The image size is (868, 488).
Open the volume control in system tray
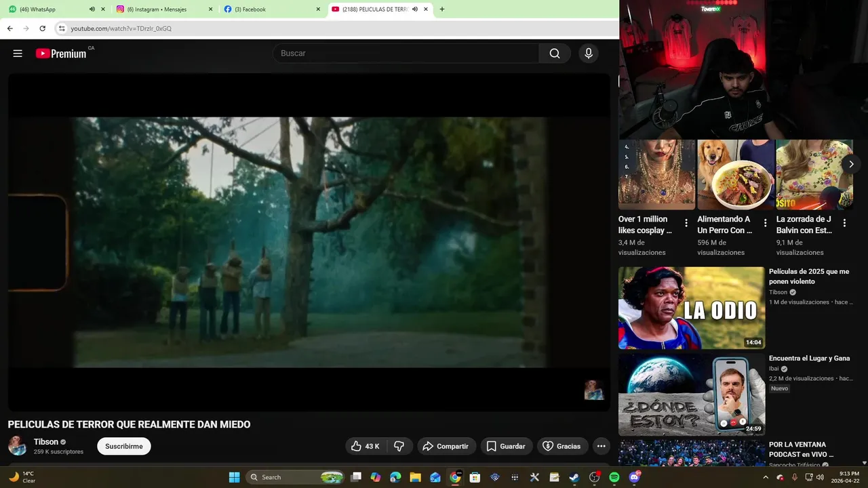(x=820, y=477)
